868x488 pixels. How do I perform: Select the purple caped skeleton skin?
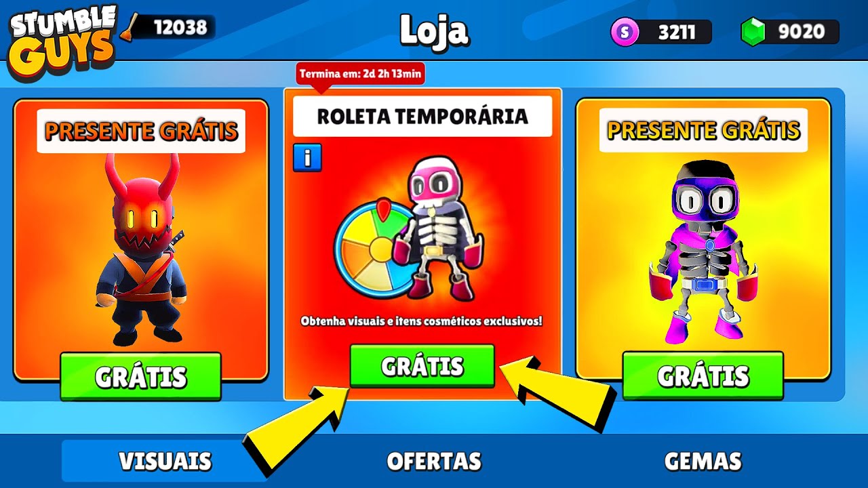point(703,252)
